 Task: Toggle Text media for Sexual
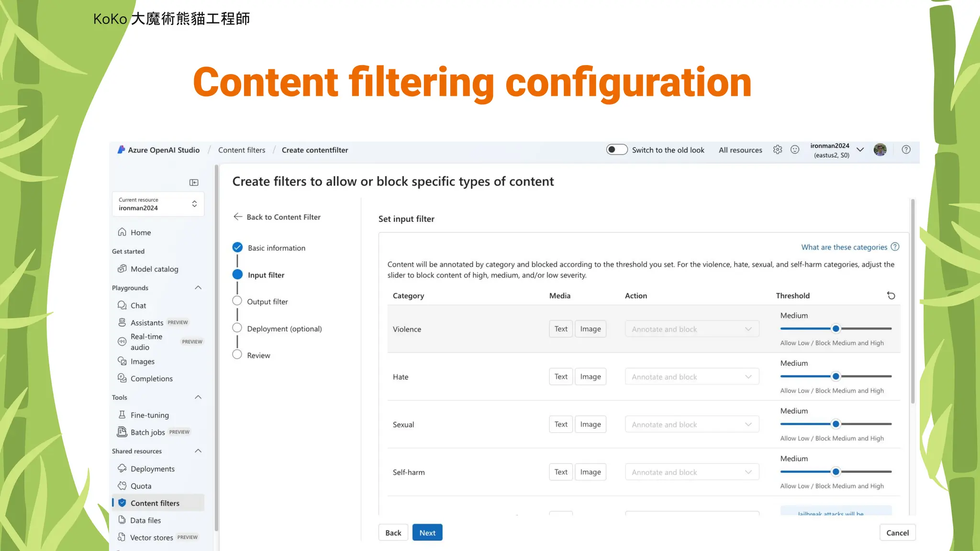[561, 424]
